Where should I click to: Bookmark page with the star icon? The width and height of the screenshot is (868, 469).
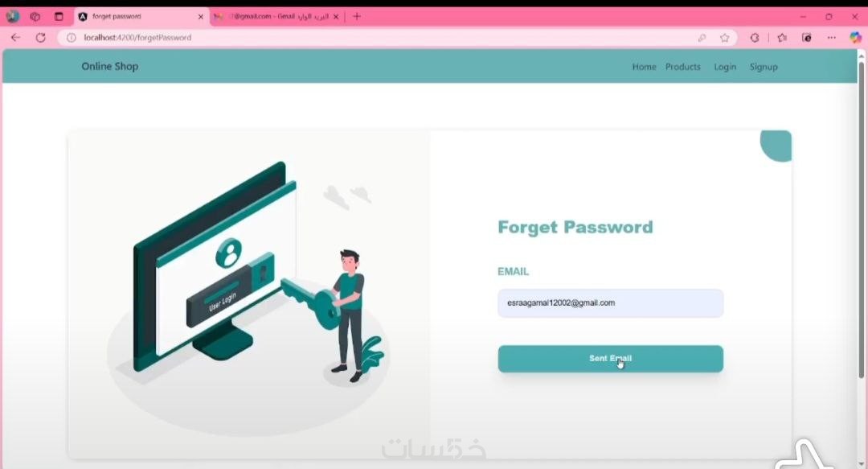(725, 38)
